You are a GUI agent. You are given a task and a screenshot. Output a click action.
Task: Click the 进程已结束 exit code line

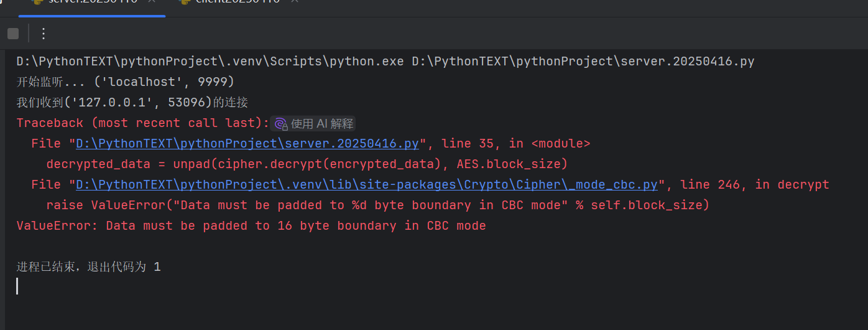point(88,267)
